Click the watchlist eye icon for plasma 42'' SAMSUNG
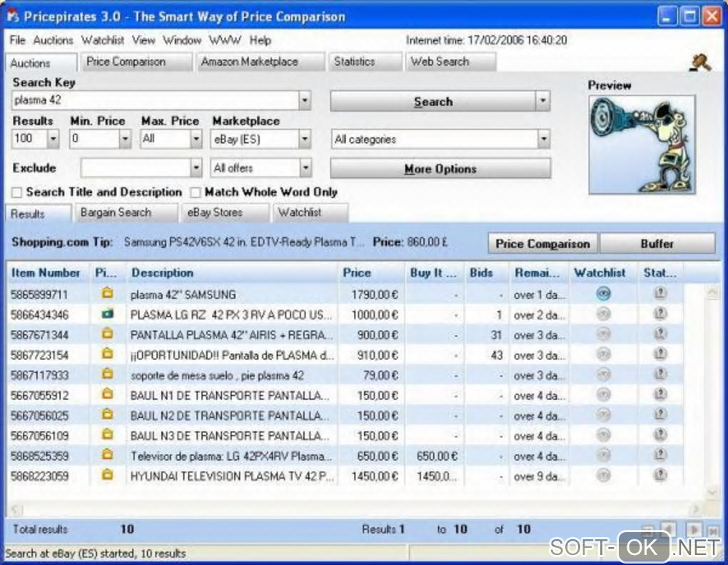Screen dimensions: 728x565 (x=604, y=294)
